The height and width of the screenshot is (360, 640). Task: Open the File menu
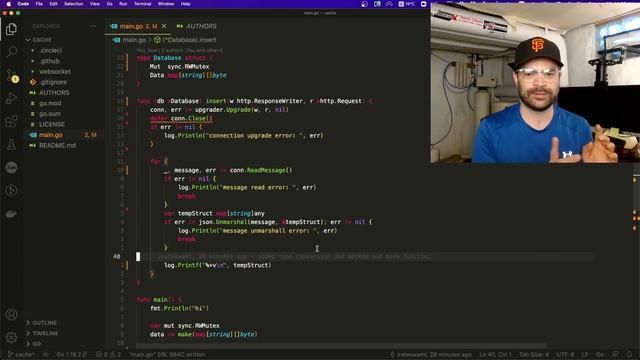(x=39, y=4)
